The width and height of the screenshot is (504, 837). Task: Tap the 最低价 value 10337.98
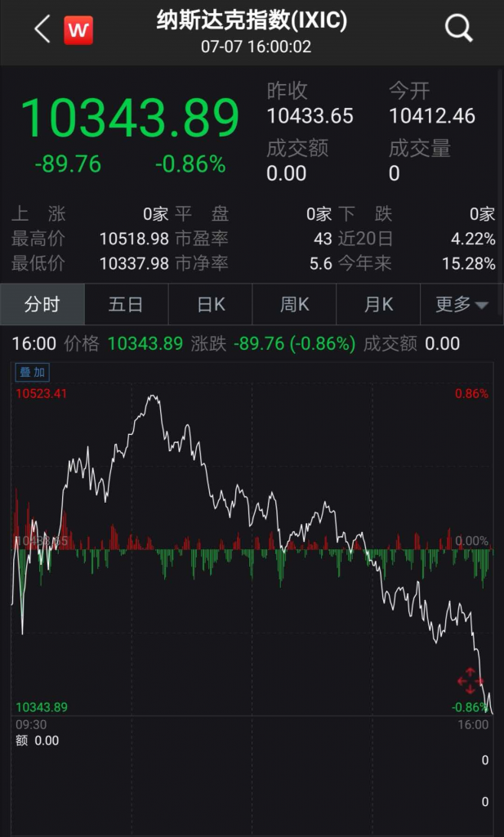(134, 263)
